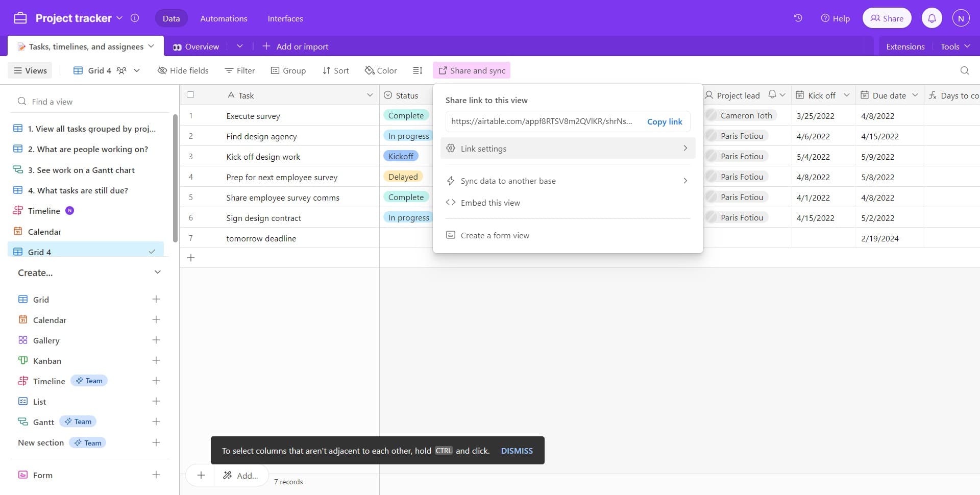This screenshot has height=495, width=980.
Task: Open the record search magnifier
Action: tap(964, 70)
